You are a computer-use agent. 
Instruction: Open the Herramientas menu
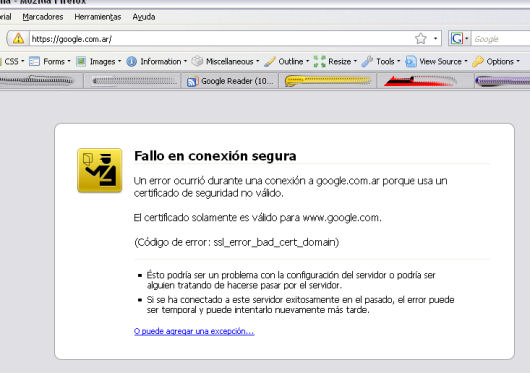pyautogui.click(x=98, y=17)
